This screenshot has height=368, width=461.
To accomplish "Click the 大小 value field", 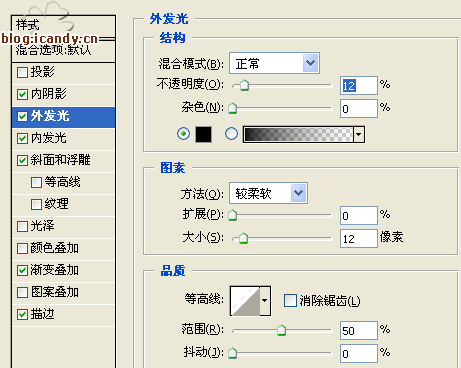I will (x=359, y=238).
